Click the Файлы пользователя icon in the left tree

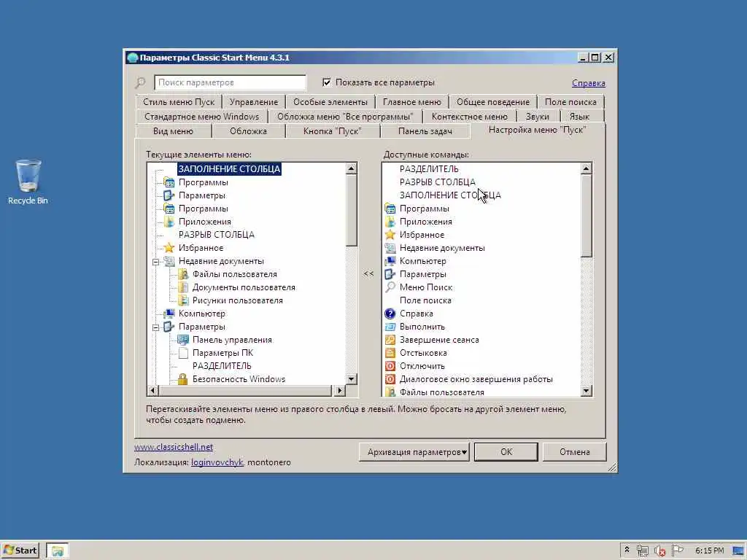183,274
